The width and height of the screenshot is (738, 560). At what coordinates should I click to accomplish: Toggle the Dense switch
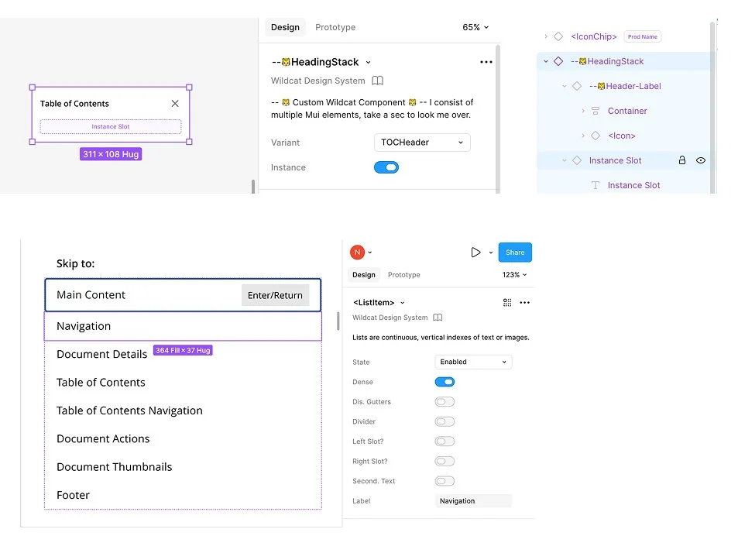point(445,382)
